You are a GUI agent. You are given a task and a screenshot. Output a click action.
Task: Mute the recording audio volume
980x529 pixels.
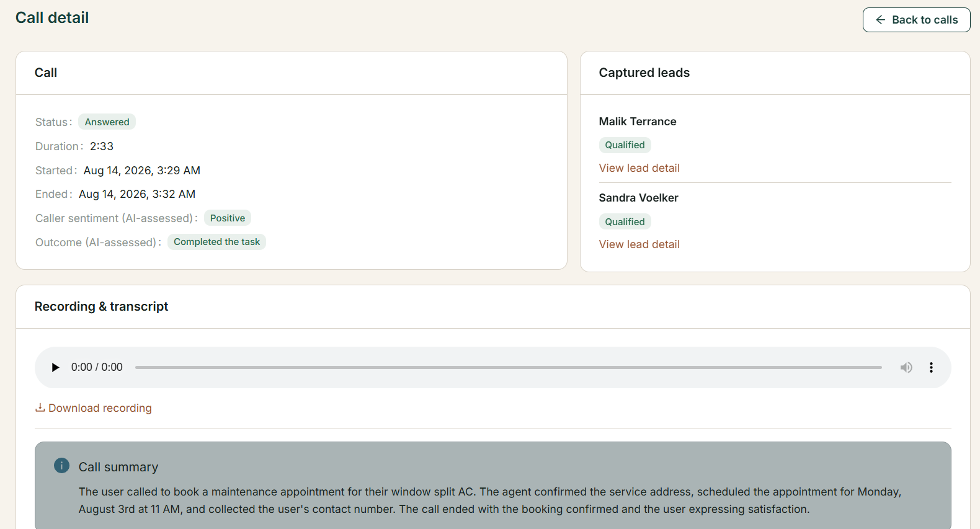click(906, 367)
